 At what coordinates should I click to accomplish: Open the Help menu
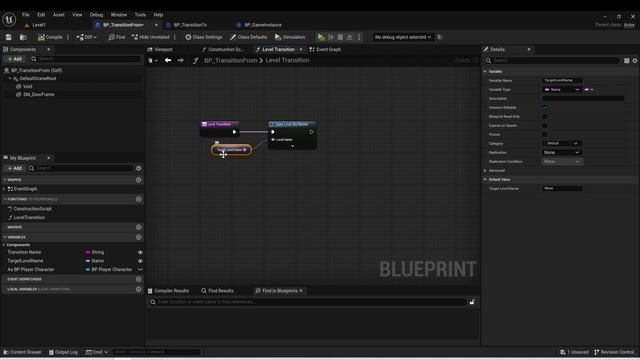158,15
